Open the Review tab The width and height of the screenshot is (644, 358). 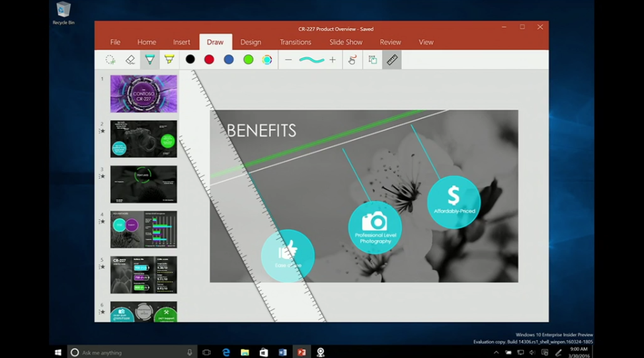[x=390, y=42]
